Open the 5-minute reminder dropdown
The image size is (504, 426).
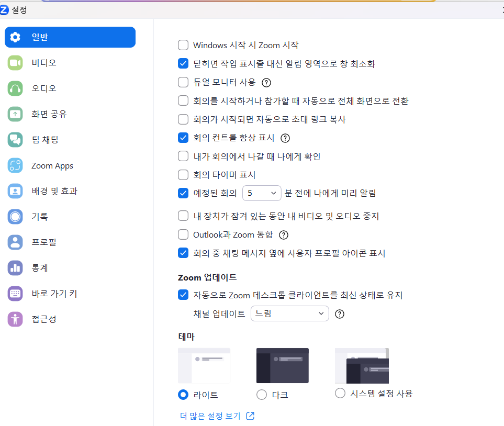point(262,193)
